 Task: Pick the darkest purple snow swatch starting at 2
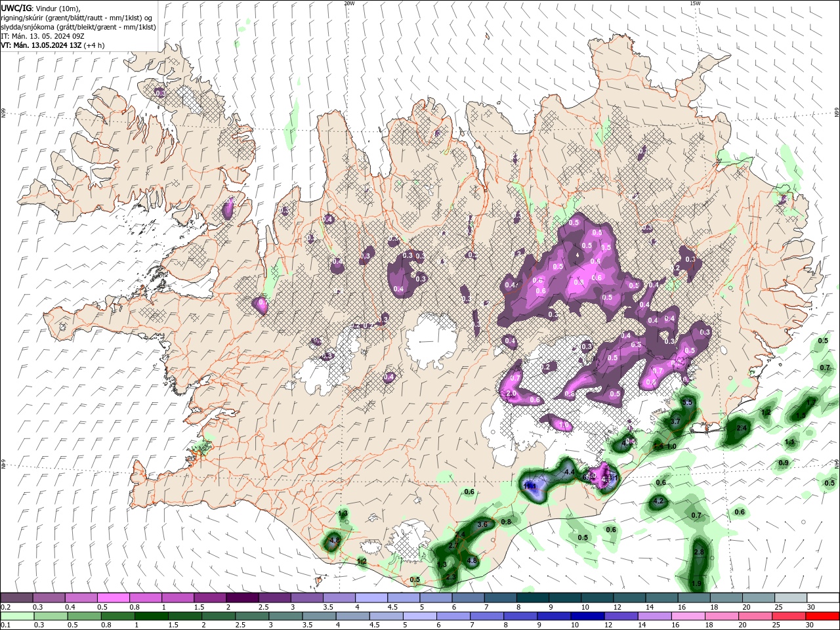pos(241,598)
